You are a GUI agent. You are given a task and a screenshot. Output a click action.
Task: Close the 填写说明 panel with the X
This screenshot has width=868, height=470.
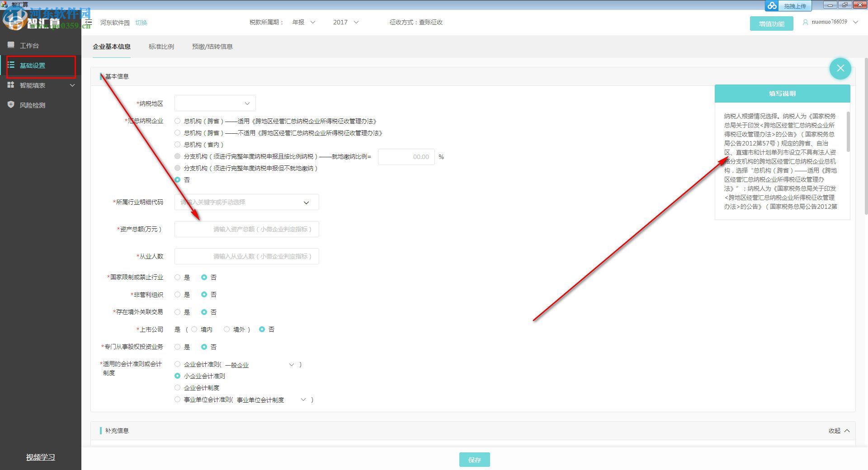click(840, 68)
